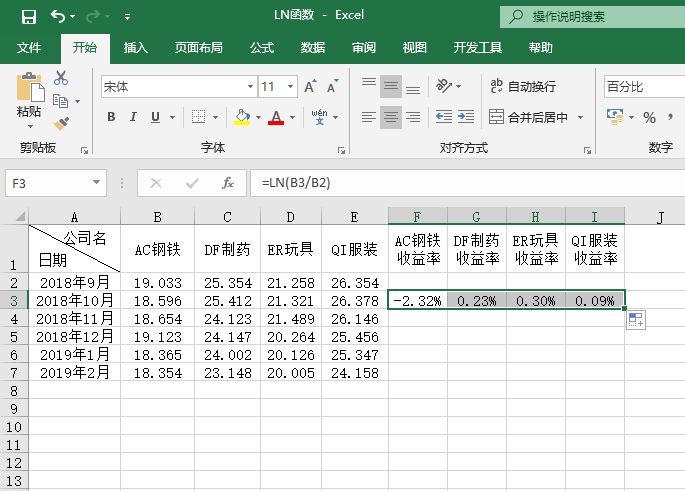The image size is (685, 491).
Task: Toggle Wrap Text (自动换行)
Action: (522, 87)
